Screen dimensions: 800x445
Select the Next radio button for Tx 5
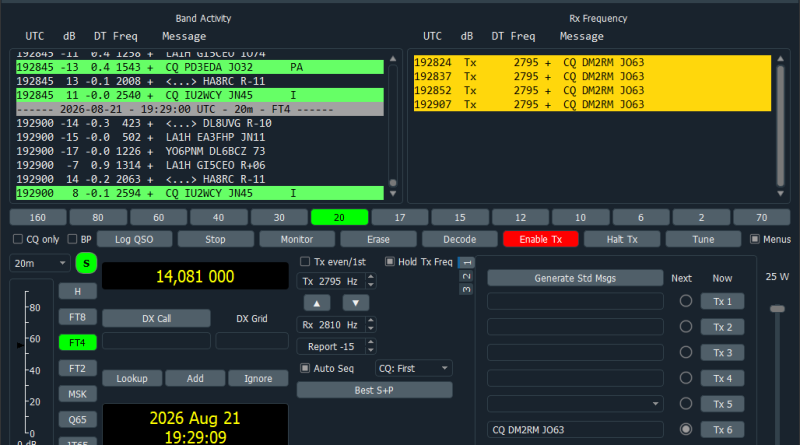click(686, 404)
